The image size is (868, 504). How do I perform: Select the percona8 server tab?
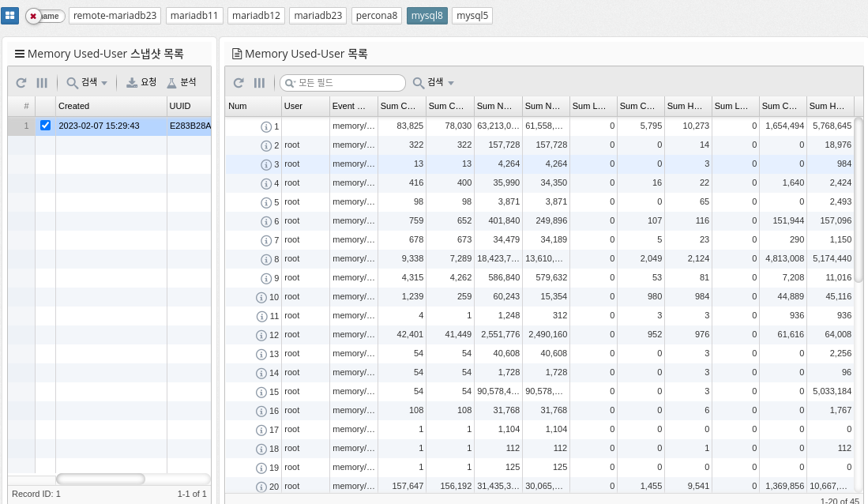(x=377, y=16)
